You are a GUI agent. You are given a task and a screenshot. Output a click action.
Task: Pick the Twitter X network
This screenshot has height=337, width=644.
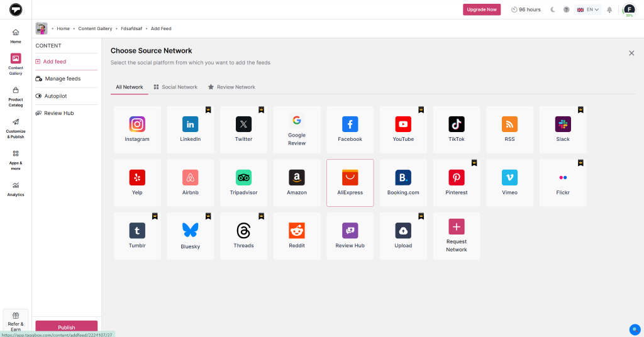tap(243, 130)
